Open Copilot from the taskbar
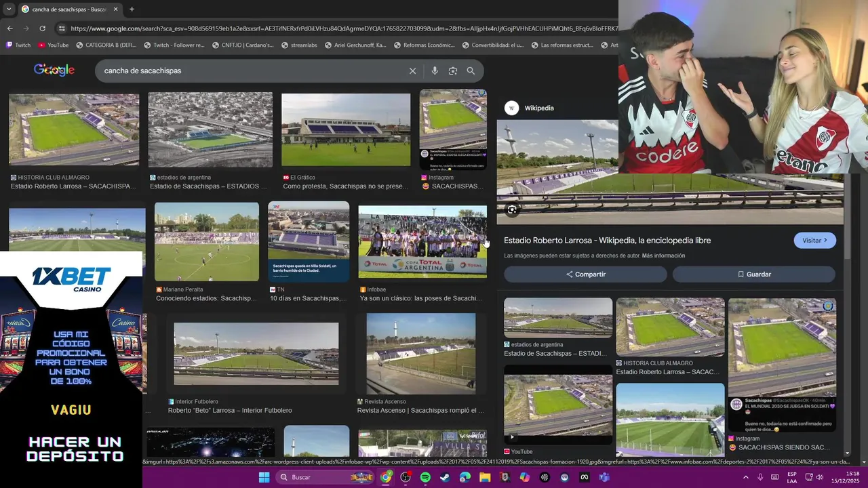 524,477
